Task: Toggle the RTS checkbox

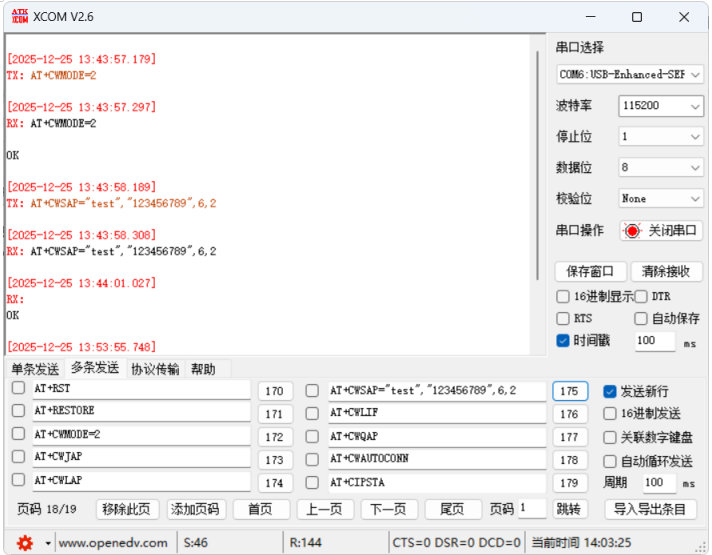Action: [563, 318]
